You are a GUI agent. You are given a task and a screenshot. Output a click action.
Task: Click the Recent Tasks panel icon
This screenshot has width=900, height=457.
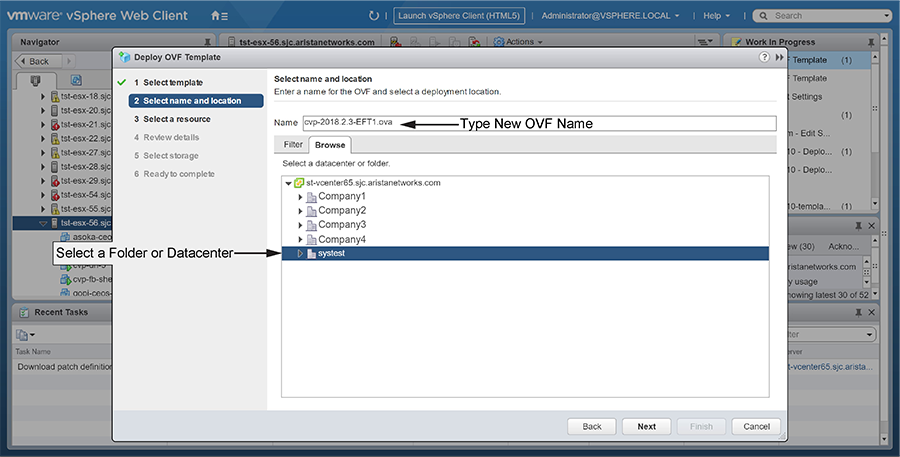click(24, 312)
